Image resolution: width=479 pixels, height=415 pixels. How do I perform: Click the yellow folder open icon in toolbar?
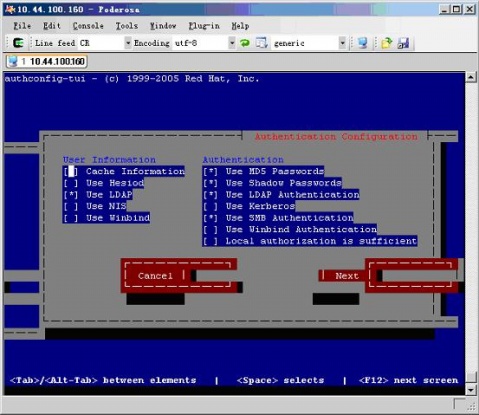pos(386,43)
